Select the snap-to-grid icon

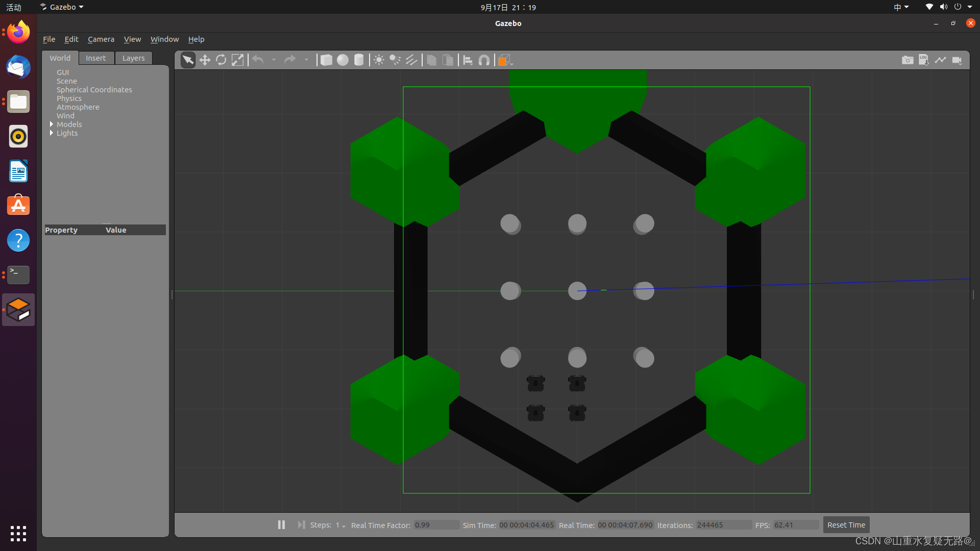484,60
